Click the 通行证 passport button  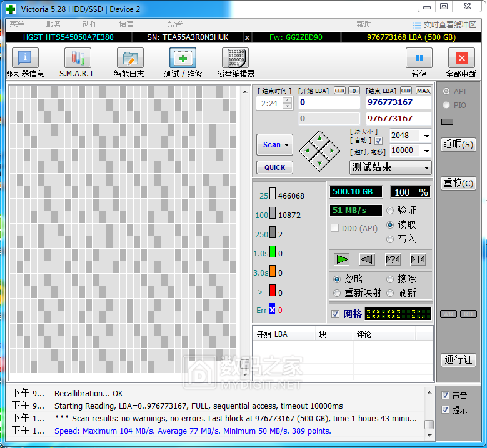pos(458,360)
